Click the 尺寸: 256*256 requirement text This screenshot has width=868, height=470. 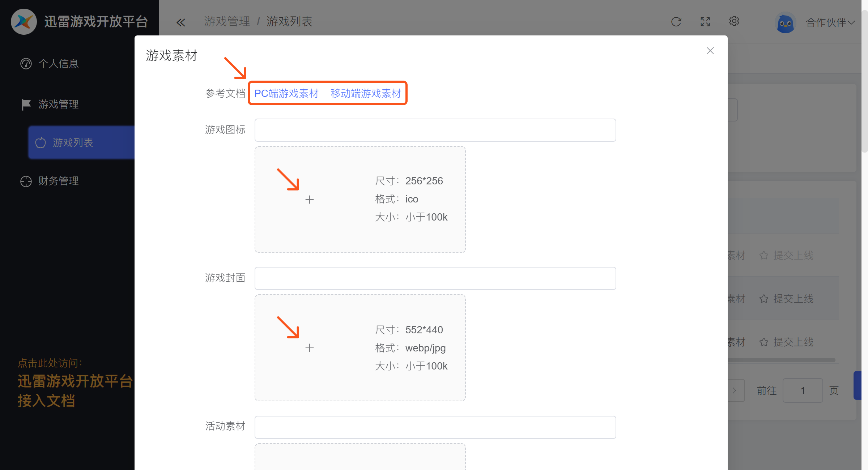(x=409, y=181)
